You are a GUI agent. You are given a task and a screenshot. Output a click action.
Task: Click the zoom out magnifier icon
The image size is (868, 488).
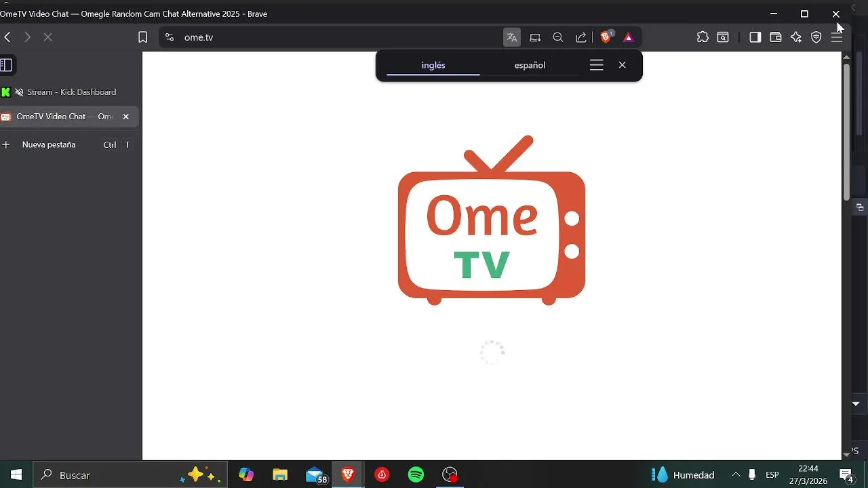pyautogui.click(x=558, y=37)
